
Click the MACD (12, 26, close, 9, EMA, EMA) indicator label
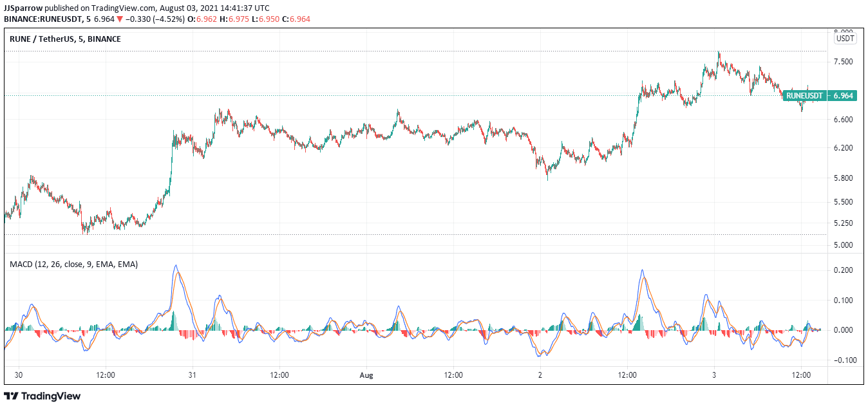point(73,264)
